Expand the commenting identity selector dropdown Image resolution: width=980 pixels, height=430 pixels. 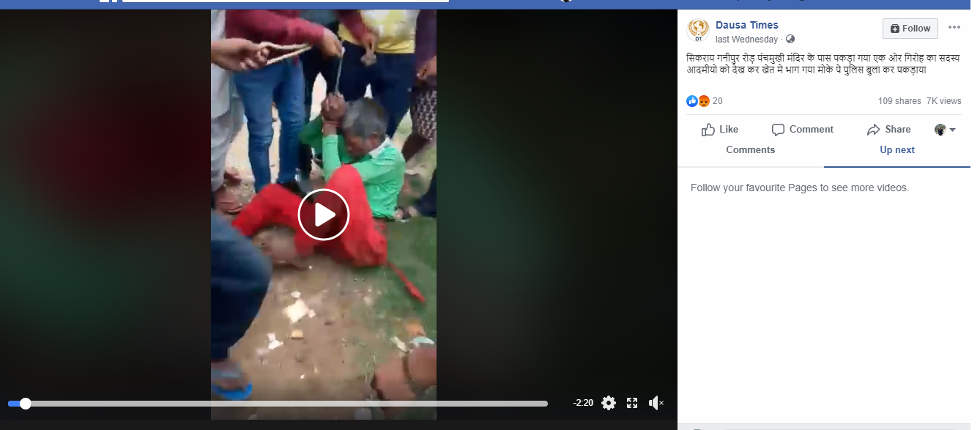coord(946,130)
